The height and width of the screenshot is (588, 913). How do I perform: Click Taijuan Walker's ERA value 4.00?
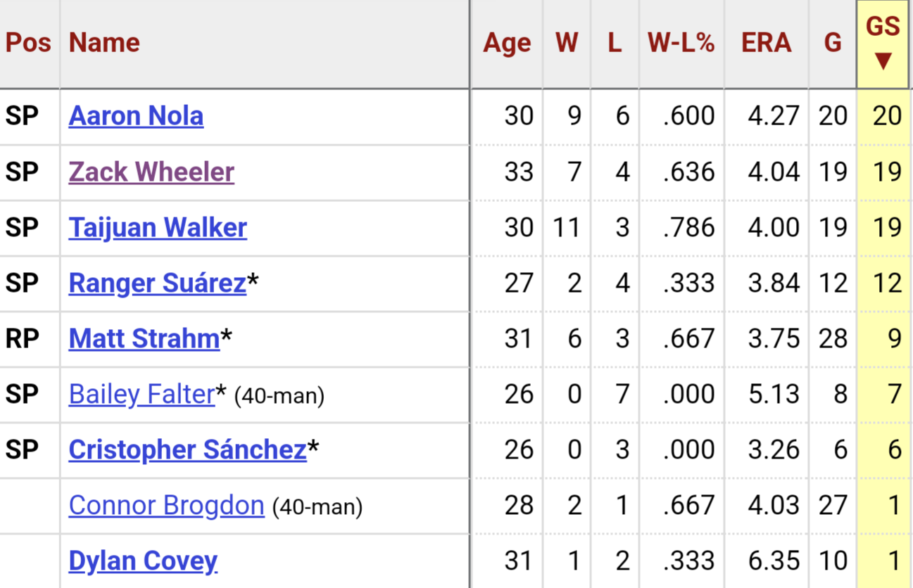pyautogui.click(x=774, y=227)
